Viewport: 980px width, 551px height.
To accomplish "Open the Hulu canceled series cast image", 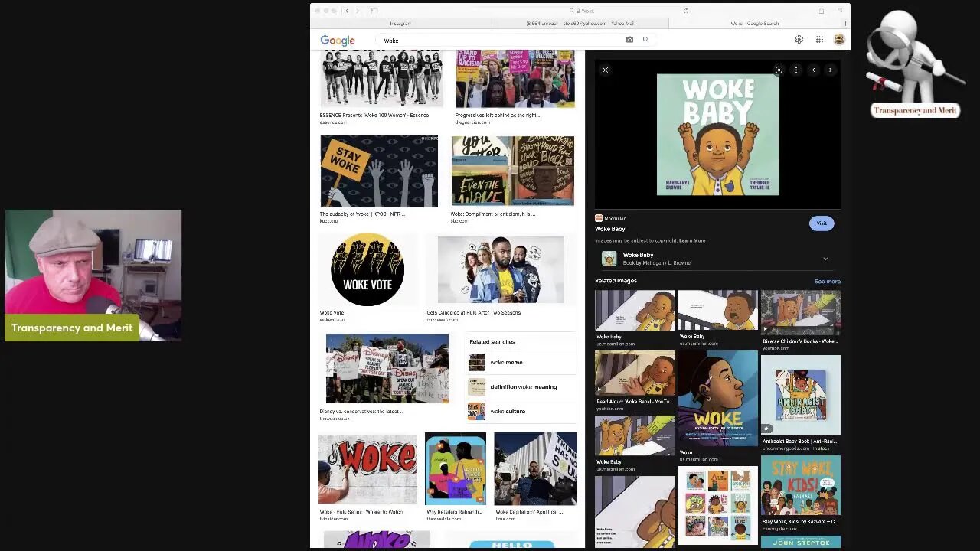I will point(501,269).
